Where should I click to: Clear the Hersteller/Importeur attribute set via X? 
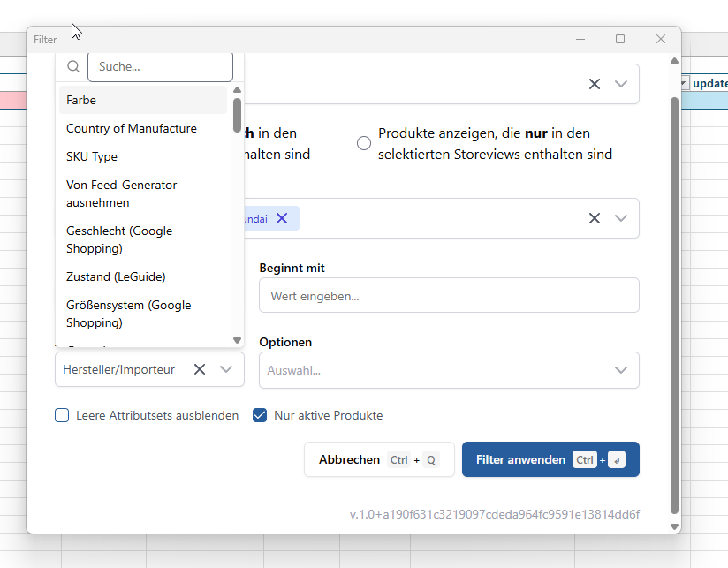tap(199, 369)
